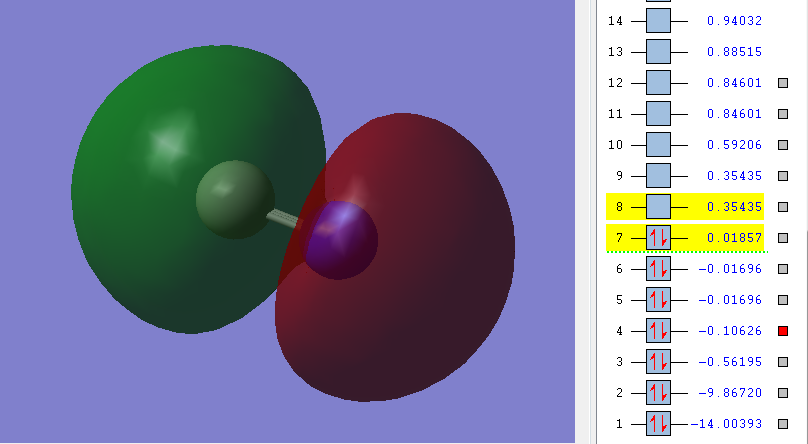This screenshot has width=808, height=444.
Task: Select the energy value -9.86720
Action: pyautogui.click(x=730, y=393)
